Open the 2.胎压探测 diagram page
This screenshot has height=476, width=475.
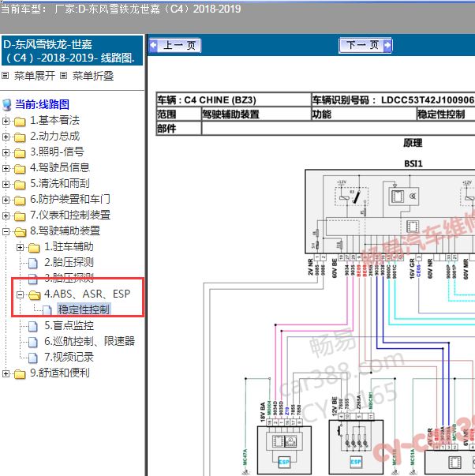pos(69,262)
